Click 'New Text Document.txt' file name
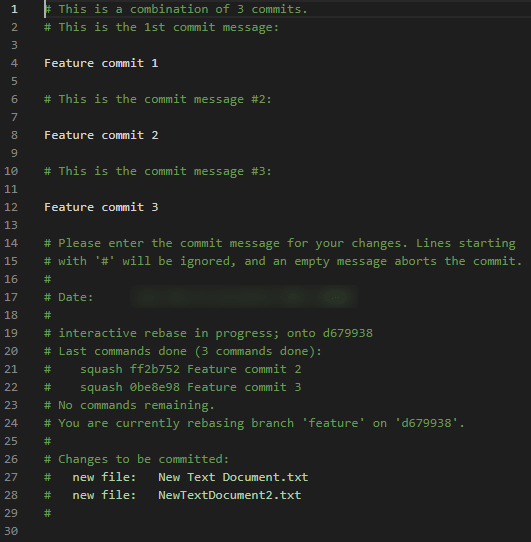This screenshot has height=542, width=531. coord(233,477)
